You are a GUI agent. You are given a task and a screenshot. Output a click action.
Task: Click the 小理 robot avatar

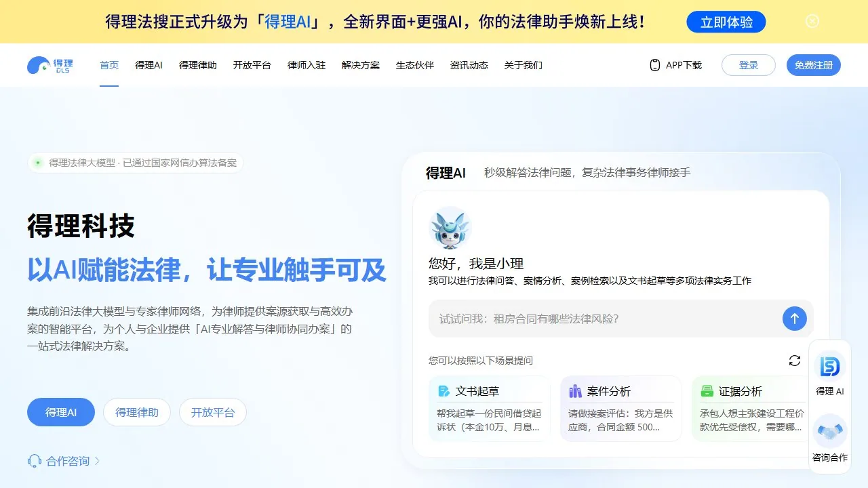450,228
